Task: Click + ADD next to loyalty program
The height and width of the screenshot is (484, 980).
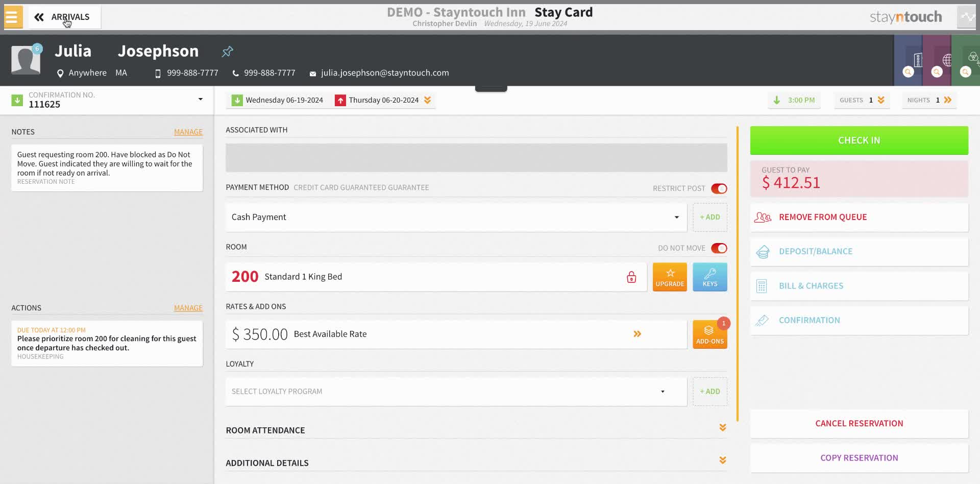Action: click(710, 392)
